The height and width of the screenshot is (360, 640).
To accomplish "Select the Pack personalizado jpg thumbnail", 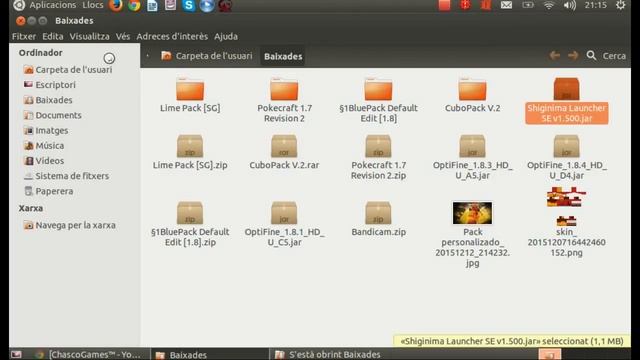I will (x=472, y=213).
